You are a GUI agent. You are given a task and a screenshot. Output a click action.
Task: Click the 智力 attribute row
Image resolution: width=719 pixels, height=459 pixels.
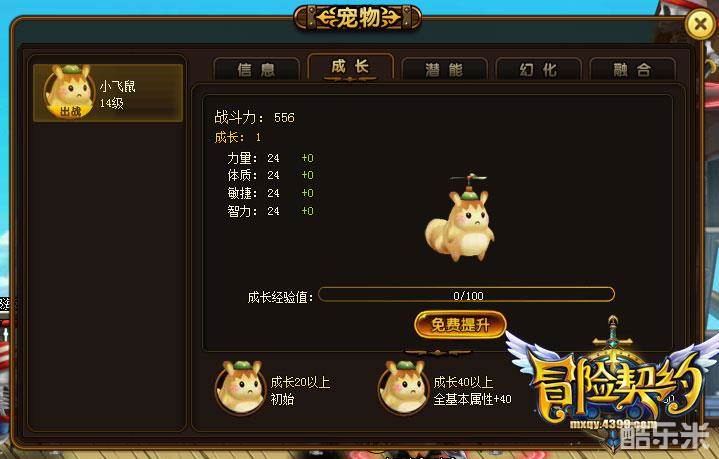pos(271,211)
